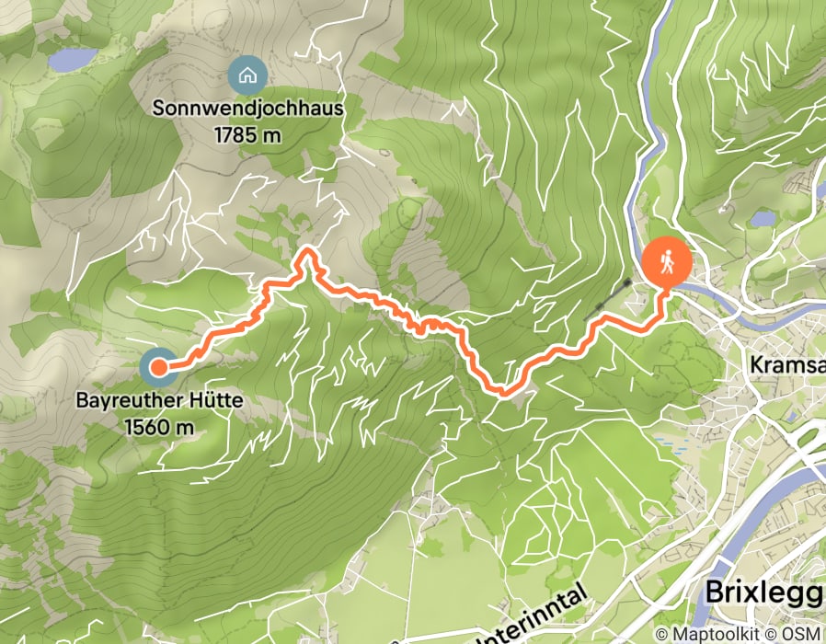Select the orange hiker start marker
Screen dimensions: 826x644
pyautogui.click(x=666, y=265)
